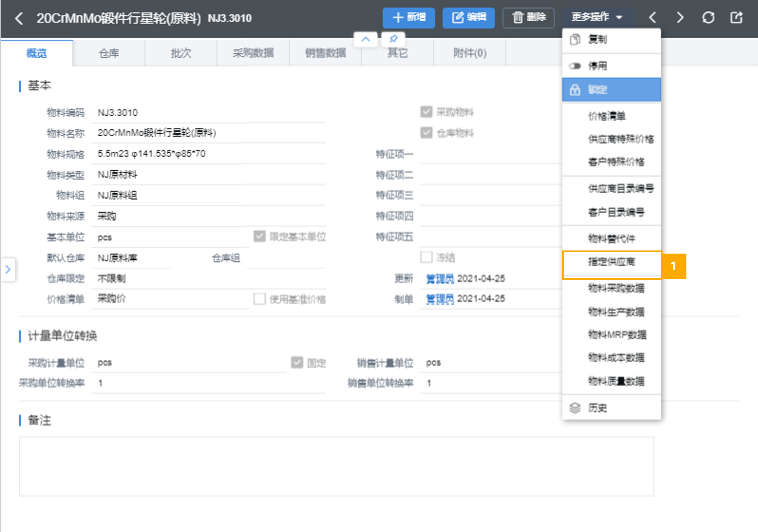Choose 价格清单 from the menu
Screen dimensions: 758x532
pyautogui.click(x=611, y=116)
